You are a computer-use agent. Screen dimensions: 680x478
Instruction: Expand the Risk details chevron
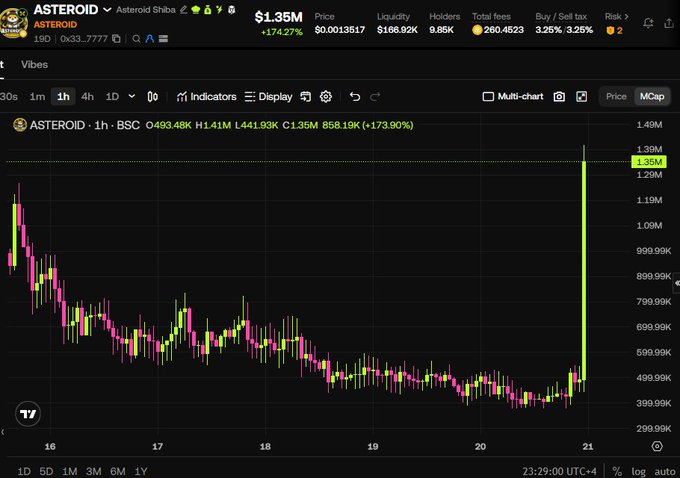coord(626,16)
